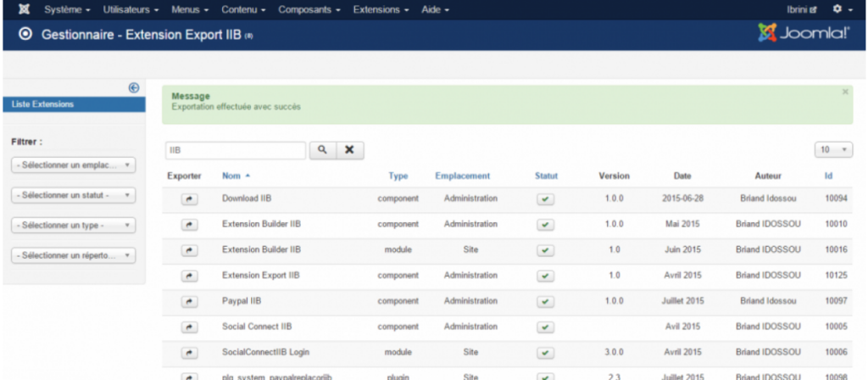868x380 pixels.
Task: Click the Joomla logo icon in menu bar
Action: [x=24, y=9]
